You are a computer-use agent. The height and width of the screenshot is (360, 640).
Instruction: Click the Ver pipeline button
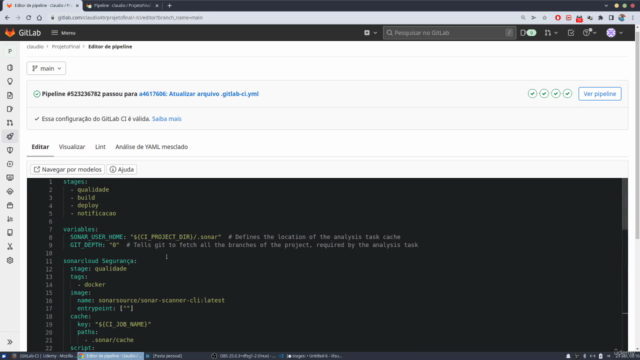click(x=600, y=94)
